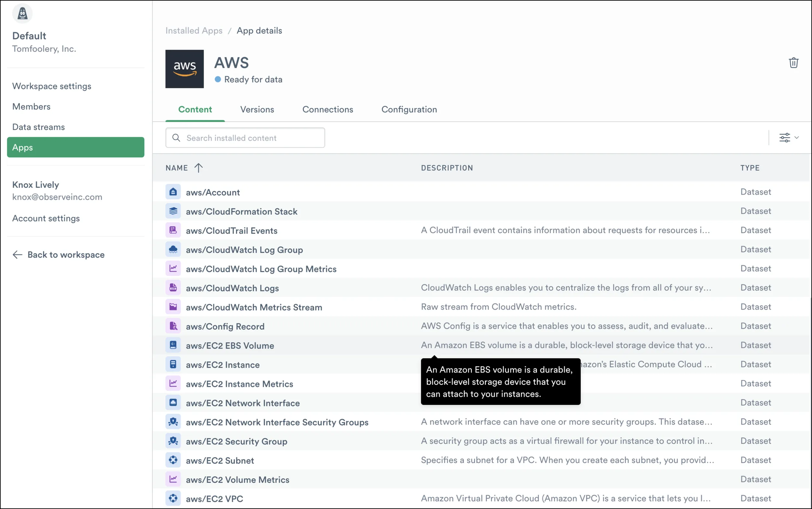
Task: Open aws/EC2 Network Interface Security Groups dataset
Action: [277, 423]
